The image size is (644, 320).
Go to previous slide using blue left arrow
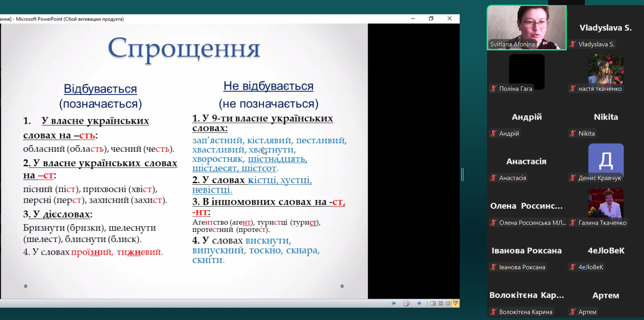[394, 303]
